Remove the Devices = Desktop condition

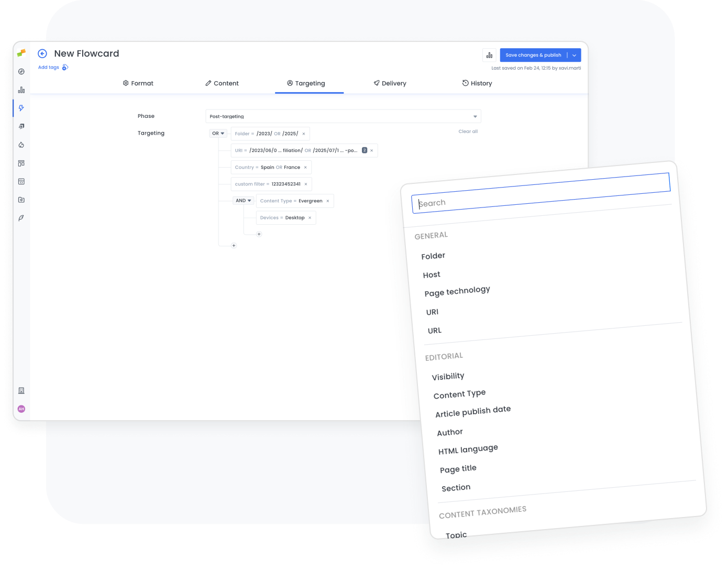[309, 217]
